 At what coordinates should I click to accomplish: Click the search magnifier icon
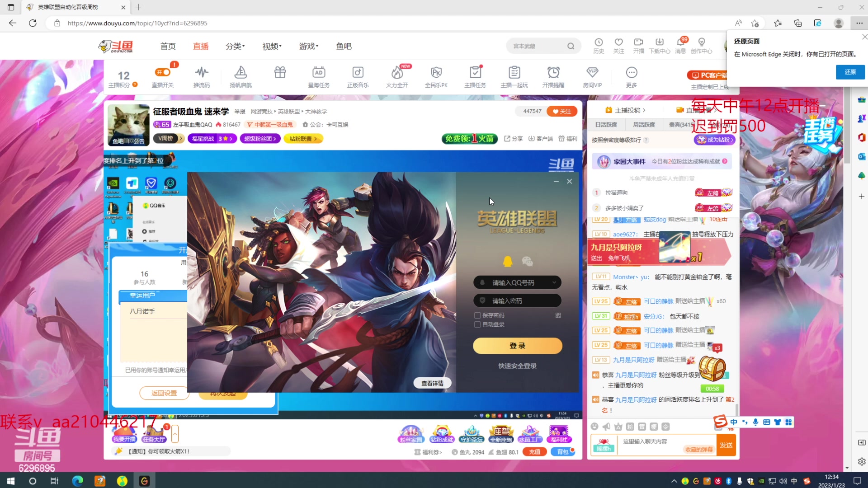click(571, 46)
